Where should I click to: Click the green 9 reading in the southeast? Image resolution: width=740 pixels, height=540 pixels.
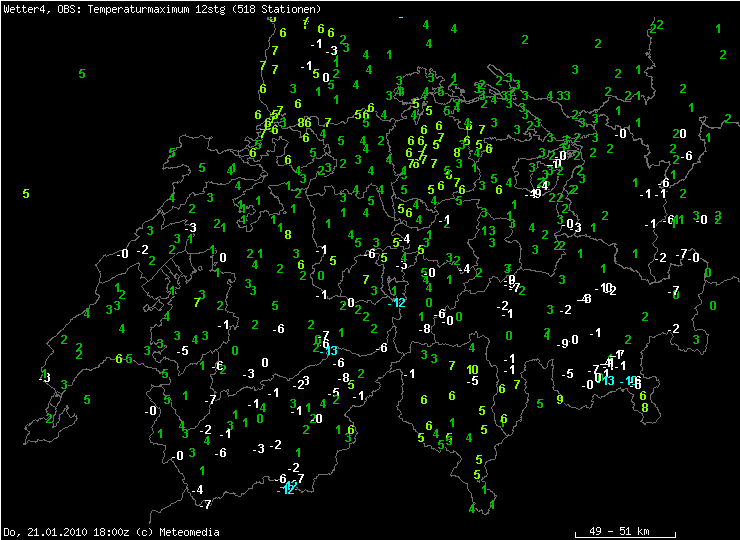(560, 399)
